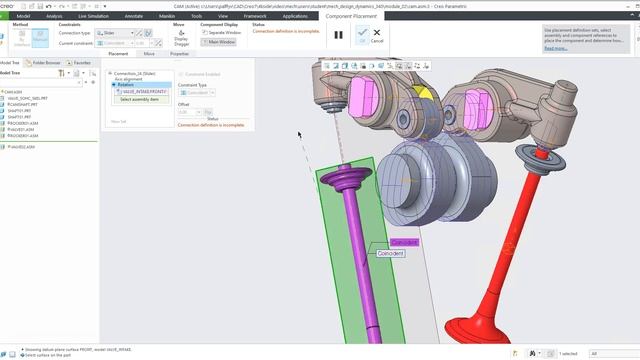
Task: Open the Live Simulation ribbon tab
Action: pos(93,16)
